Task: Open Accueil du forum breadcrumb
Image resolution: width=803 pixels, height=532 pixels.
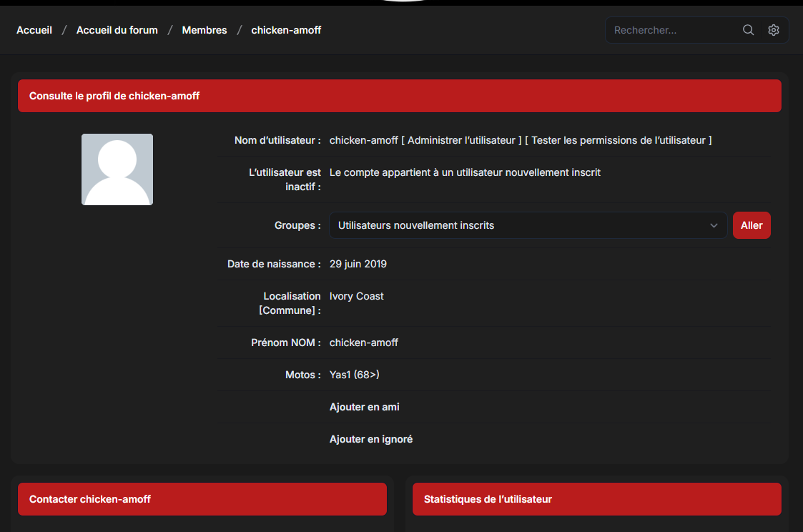Action: [x=117, y=30]
